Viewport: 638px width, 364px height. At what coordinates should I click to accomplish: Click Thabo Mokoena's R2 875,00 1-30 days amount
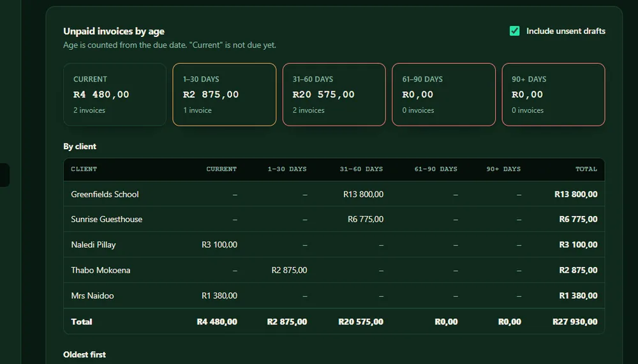[x=289, y=270]
